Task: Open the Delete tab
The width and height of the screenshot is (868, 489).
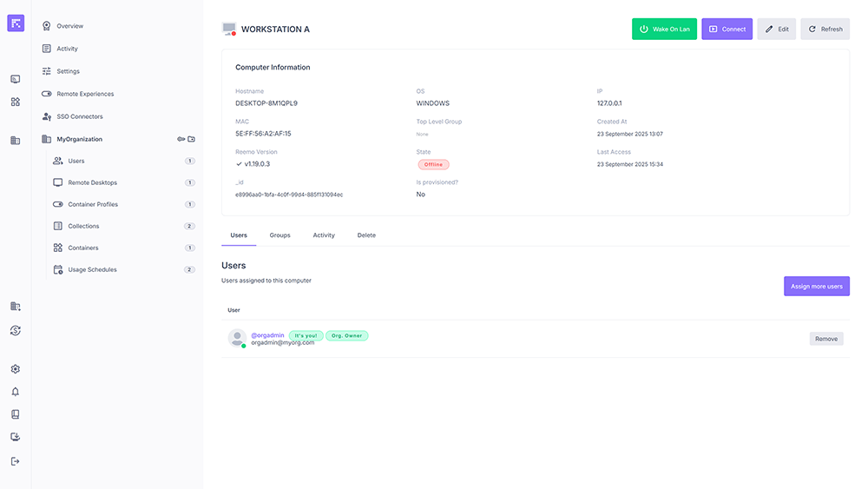Action: point(366,235)
